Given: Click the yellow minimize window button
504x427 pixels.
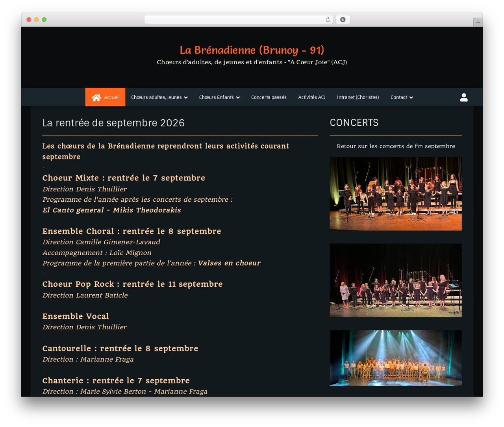Looking at the screenshot, I should pos(36,20).
